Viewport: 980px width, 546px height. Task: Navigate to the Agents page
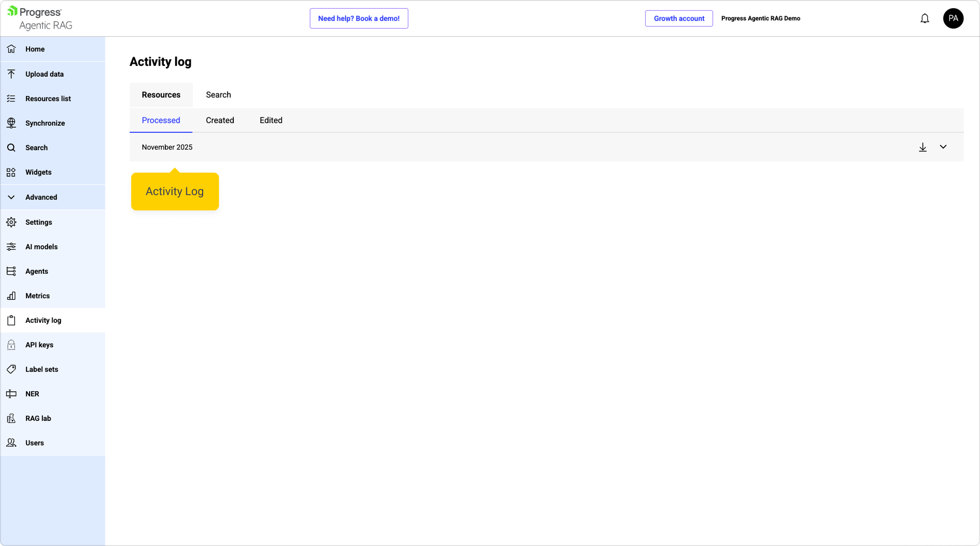tap(37, 271)
